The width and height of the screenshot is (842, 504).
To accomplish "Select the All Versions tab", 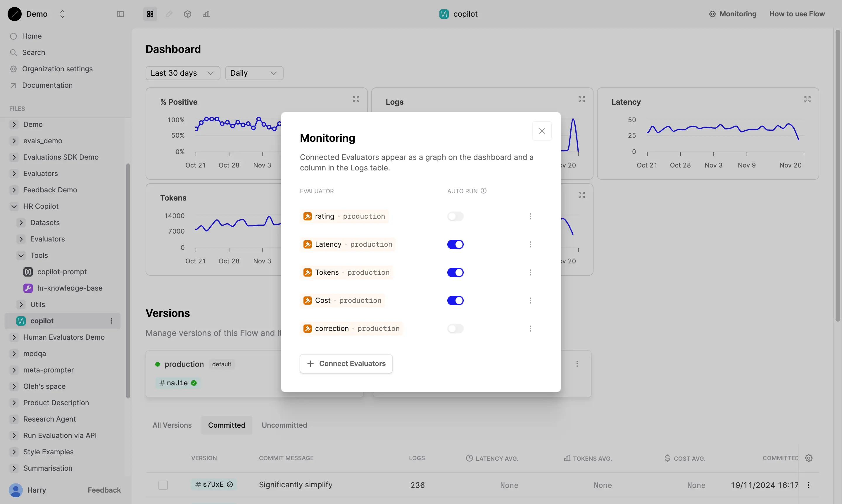I will click(x=172, y=425).
